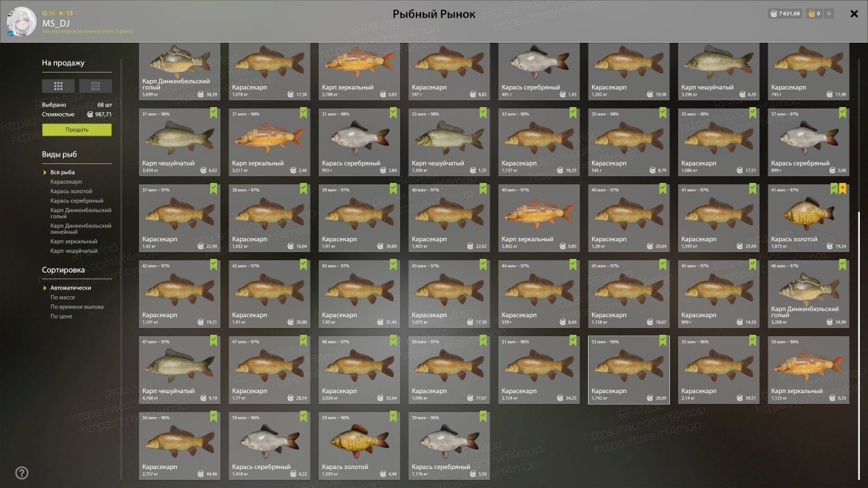Filter fish list by Карасекарп

66,182
